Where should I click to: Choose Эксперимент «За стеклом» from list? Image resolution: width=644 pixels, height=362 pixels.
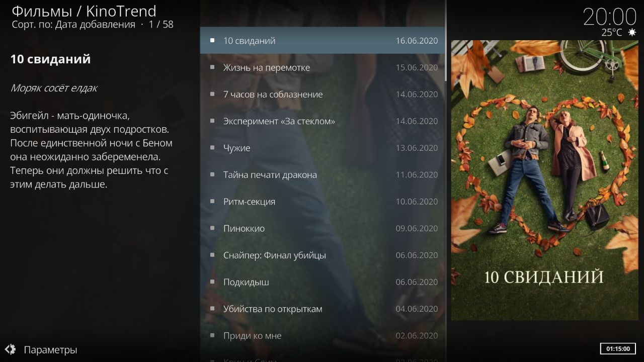[x=322, y=121]
